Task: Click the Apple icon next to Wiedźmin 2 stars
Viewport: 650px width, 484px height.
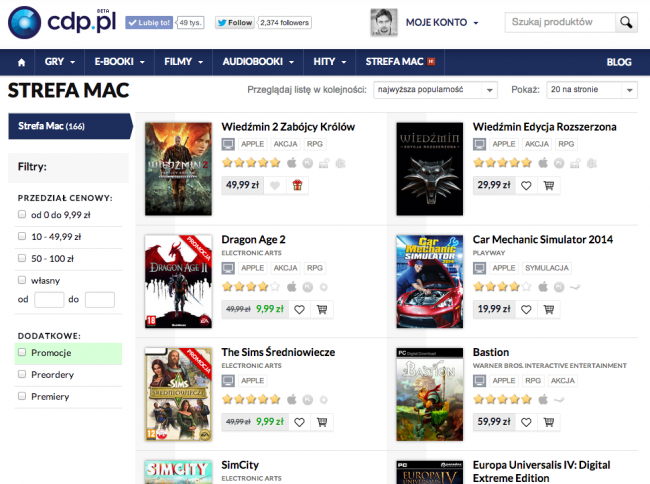Action: (x=292, y=163)
